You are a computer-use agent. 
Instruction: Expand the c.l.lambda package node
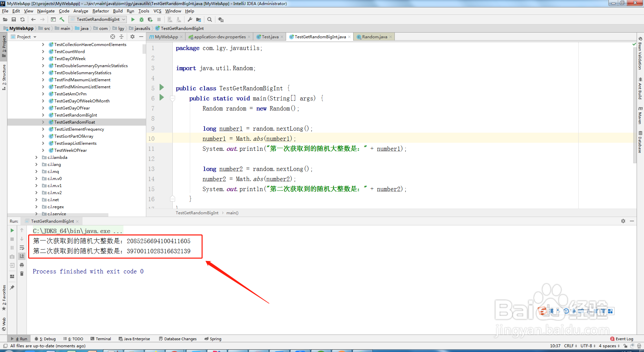[x=36, y=157]
